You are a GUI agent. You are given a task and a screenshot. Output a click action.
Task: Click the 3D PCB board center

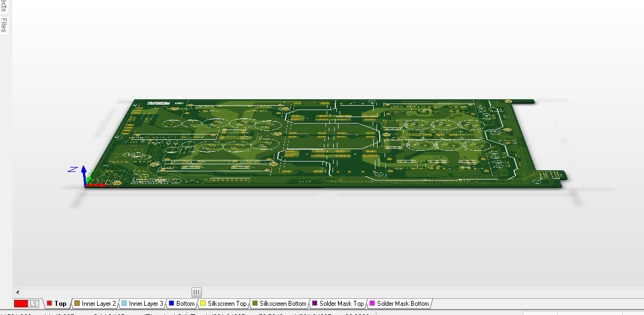pos(326,144)
